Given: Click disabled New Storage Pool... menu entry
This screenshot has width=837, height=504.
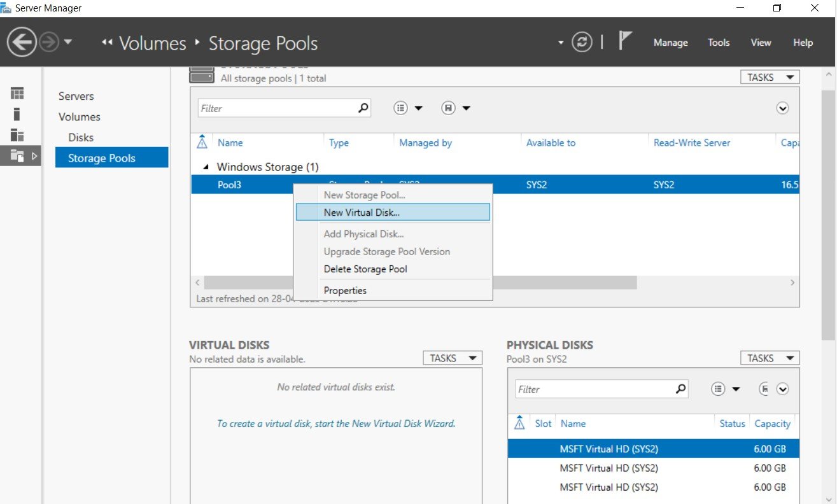Looking at the screenshot, I should click(x=393, y=195).
